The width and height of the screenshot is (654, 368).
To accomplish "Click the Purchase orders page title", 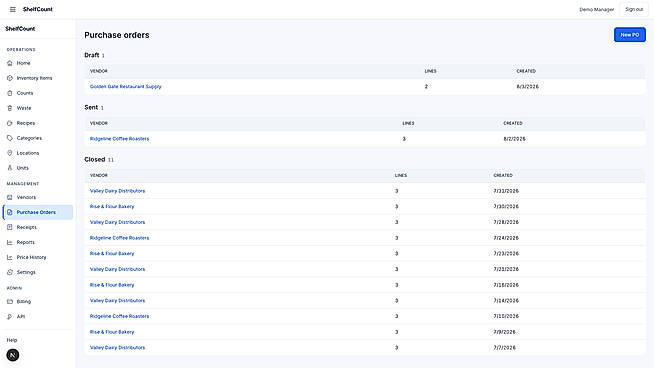I will click(x=117, y=35).
